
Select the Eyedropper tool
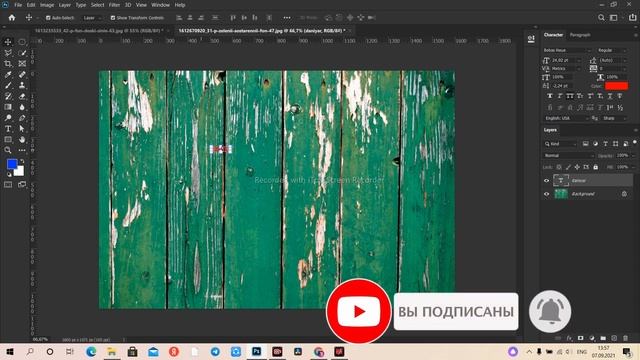point(8,74)
